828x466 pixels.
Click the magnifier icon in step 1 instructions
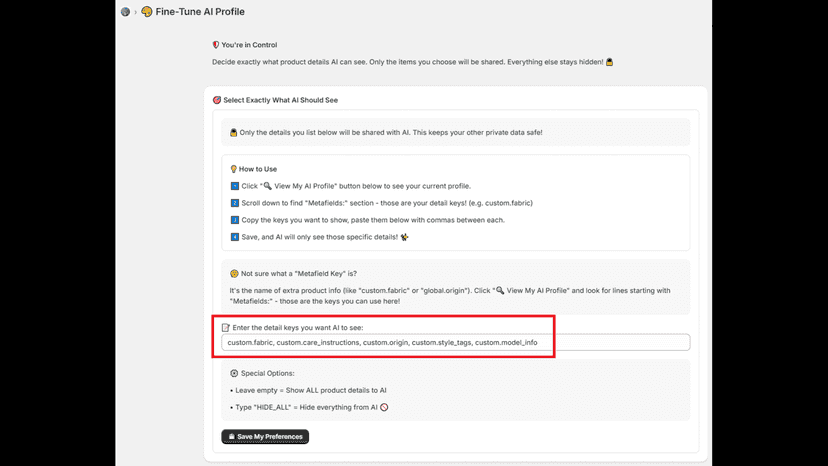(x=267, y=186)
